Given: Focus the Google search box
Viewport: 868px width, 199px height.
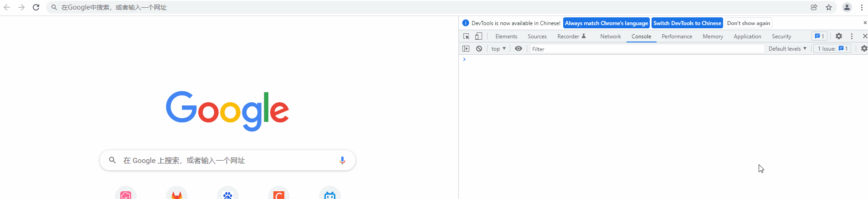Looking at the screenshot, I should (227, 160).
